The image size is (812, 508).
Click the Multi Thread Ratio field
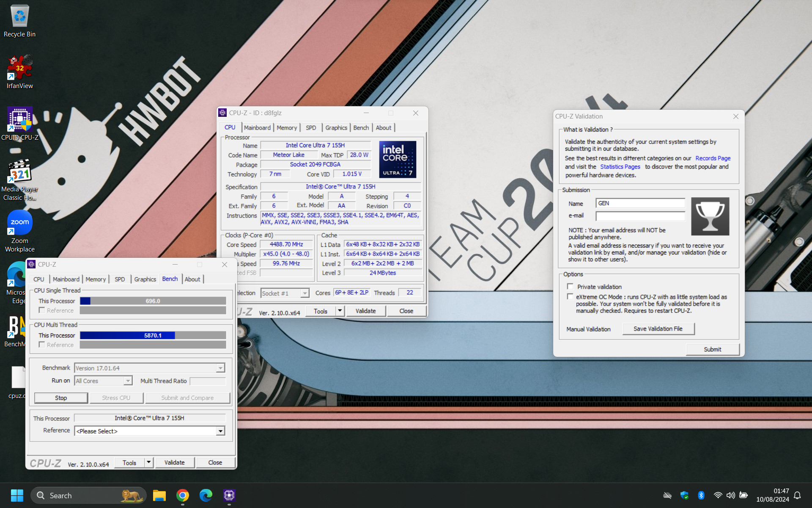coord(208,381)
